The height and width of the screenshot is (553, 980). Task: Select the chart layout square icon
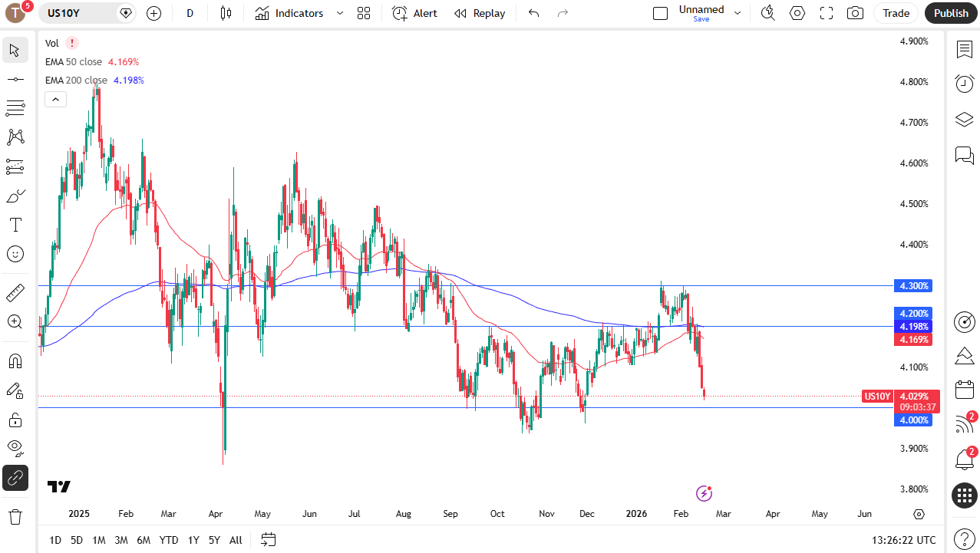point(660,13)
